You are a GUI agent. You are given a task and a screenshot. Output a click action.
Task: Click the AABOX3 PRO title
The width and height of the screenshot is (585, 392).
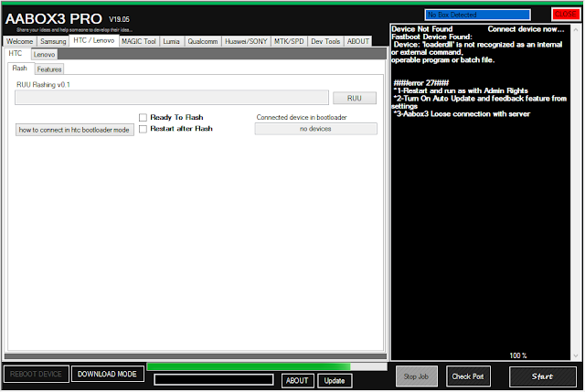pos(54,18)
